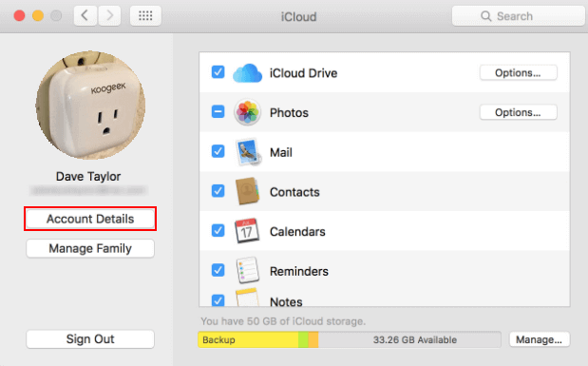This screenshot has height=366, width=588.
Task: Click the Photos pinwheel icon
Action: [x=247, y=112]
